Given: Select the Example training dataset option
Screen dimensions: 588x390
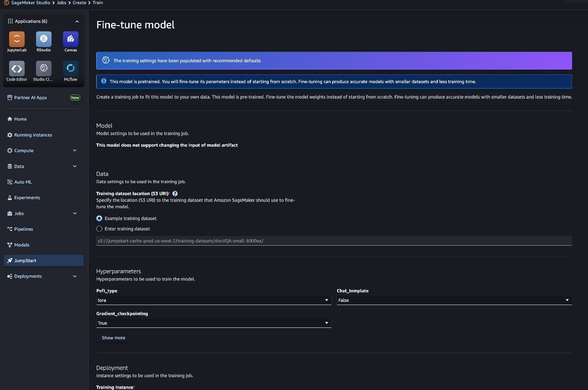Looking at the screenshot, I should tap(99, 218).
